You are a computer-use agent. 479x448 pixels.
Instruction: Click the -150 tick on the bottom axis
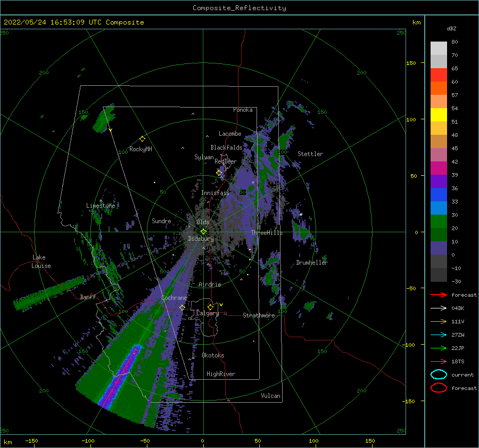tap(31, 441)
